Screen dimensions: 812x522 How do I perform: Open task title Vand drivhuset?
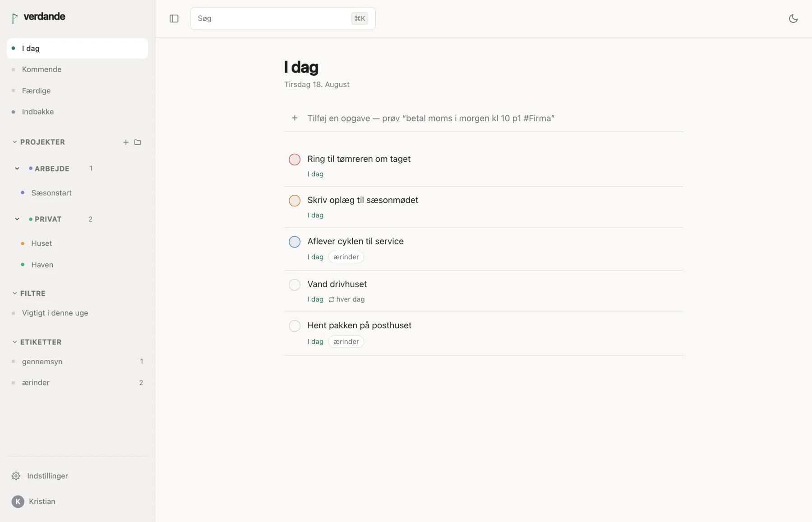tap(337, 284)
